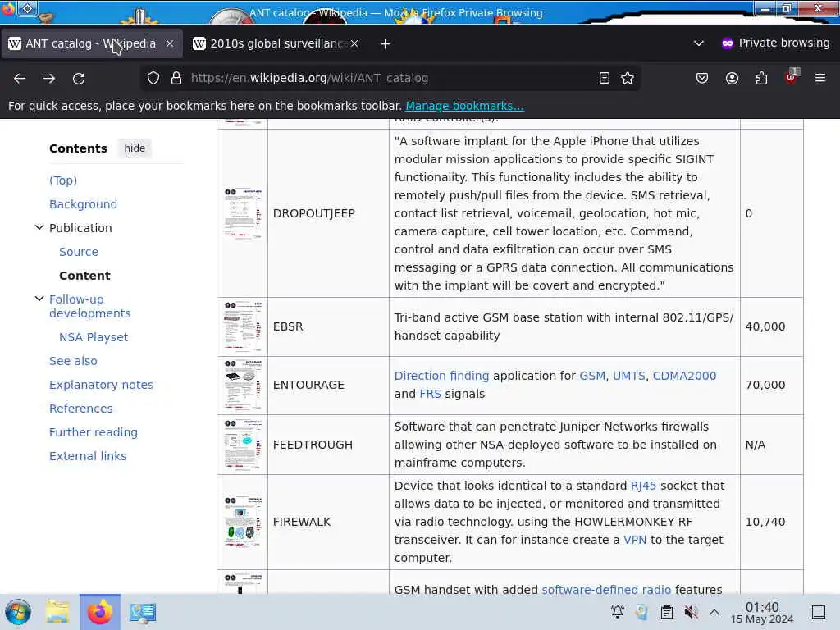
Task: Jump to the External links section
Action: 88,456
